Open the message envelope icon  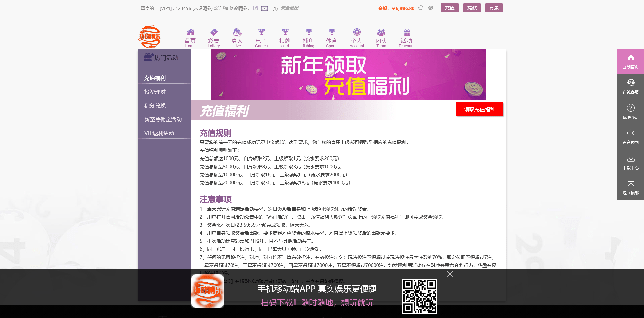tap(265, 8)
